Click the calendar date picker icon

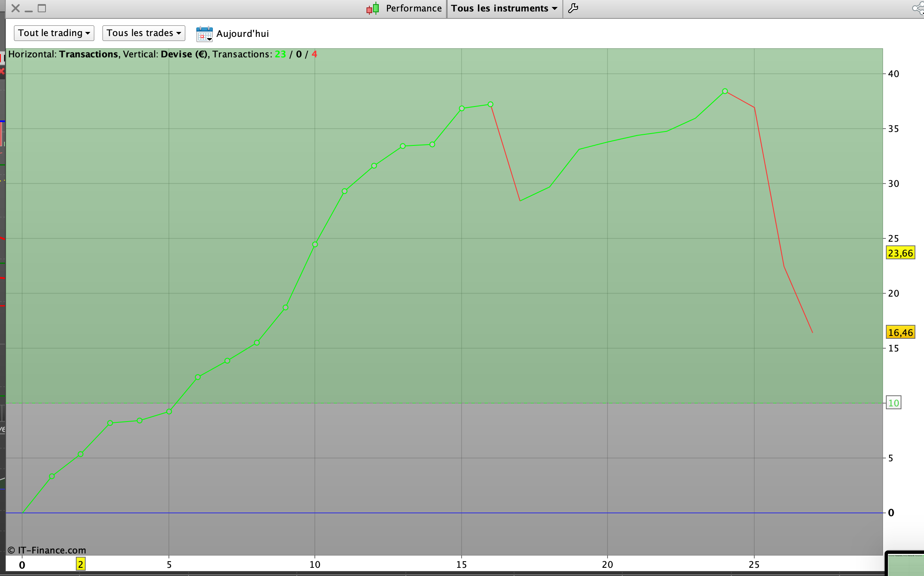coord(204,34)
